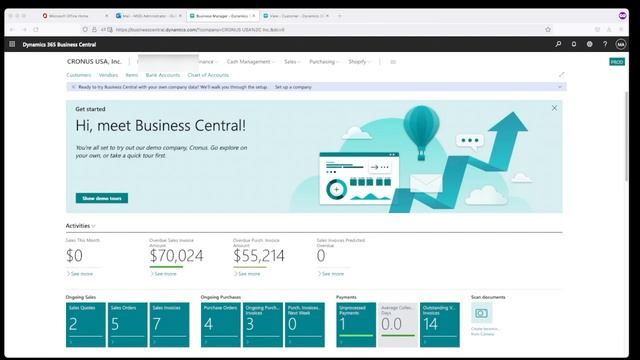Open the help question mark icon
The height and width of the screenshot is (360, 640).
tap(605, 44)
